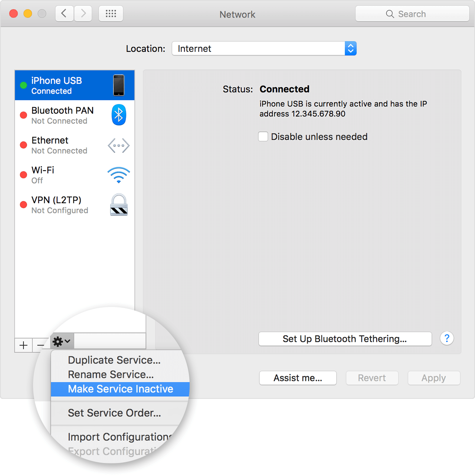
Task: Open help with question mark button
Action: [x=447, y=338]
